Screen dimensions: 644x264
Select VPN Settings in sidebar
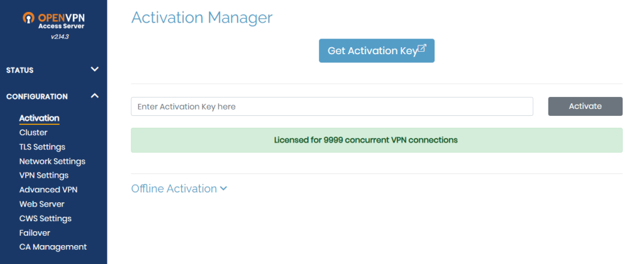[x=44, y=175]
